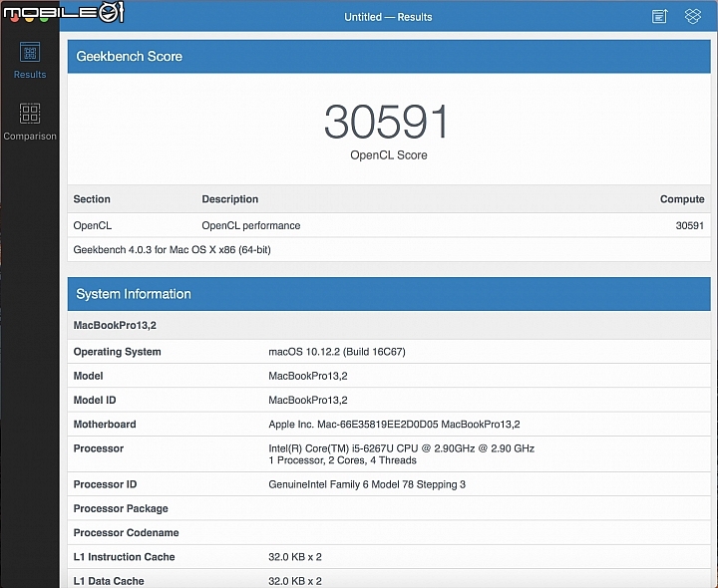Click the Geekbench Score section header

coord(389,56)
